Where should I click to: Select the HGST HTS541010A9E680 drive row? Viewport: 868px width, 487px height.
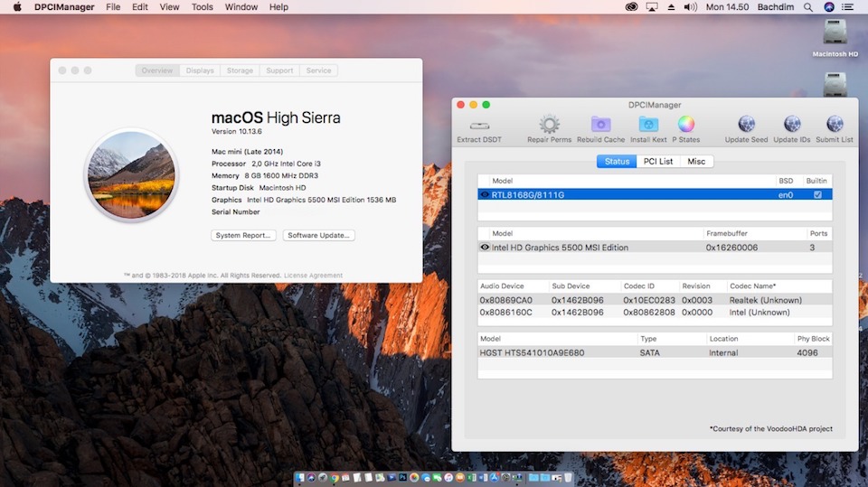click(655, 352)
